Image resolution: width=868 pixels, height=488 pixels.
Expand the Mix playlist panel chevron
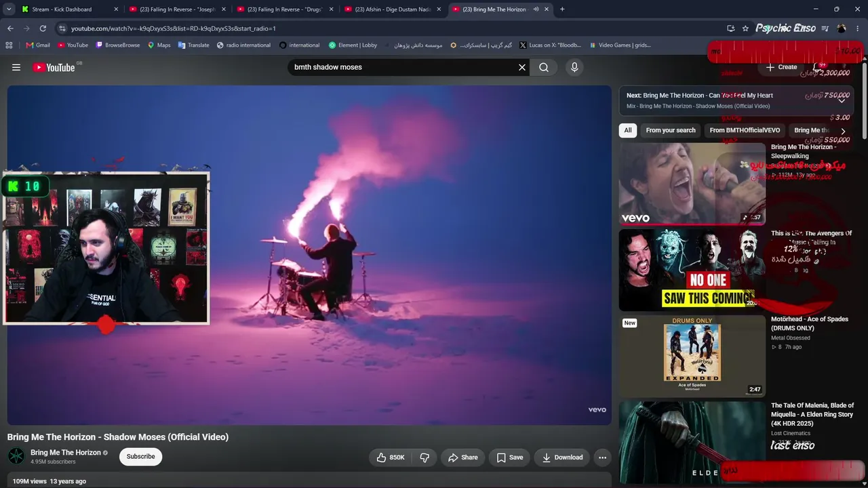point(842,100)
